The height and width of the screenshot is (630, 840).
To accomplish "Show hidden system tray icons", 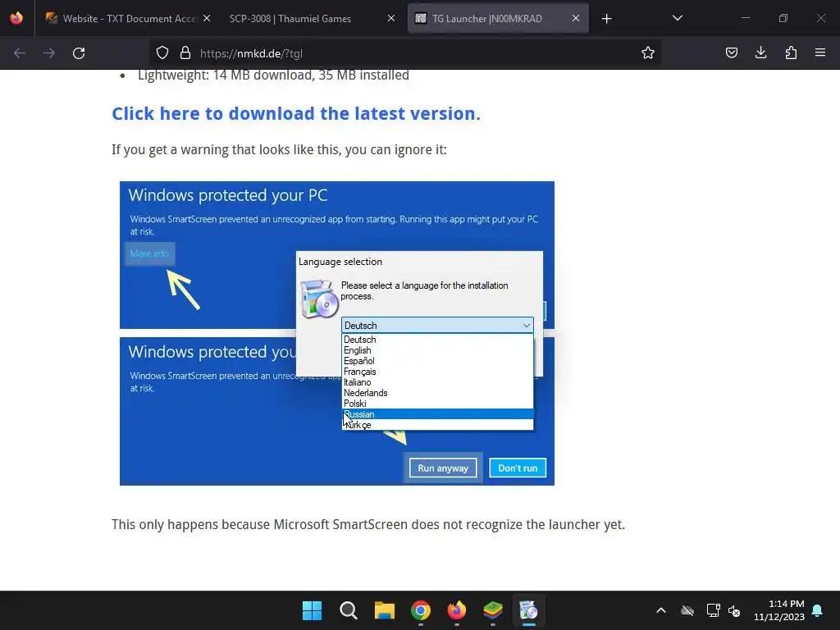I will 661,610.
